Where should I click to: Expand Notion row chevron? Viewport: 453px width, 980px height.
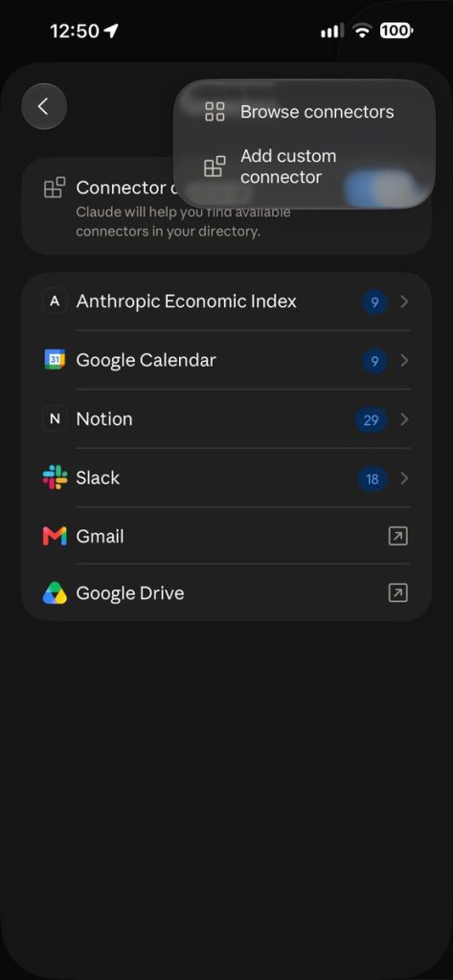click(404, 419)
